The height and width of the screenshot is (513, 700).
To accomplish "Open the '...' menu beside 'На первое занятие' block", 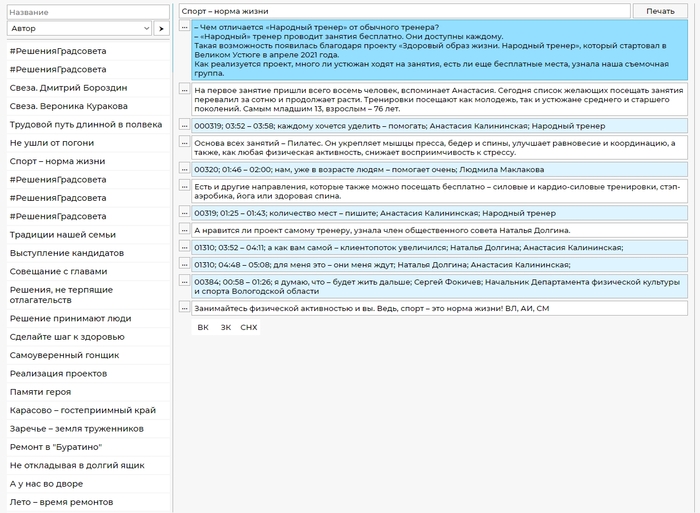I will tap(184, 89).
